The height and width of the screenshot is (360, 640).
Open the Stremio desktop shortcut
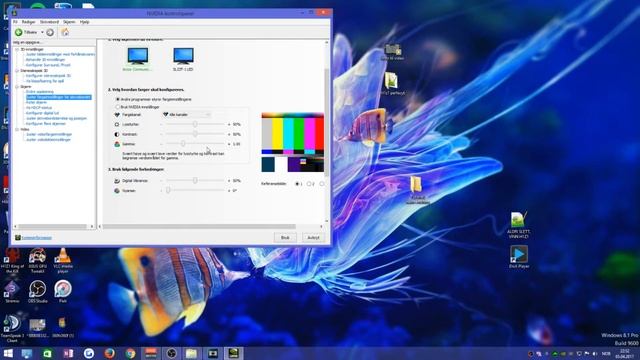(12, 291)
